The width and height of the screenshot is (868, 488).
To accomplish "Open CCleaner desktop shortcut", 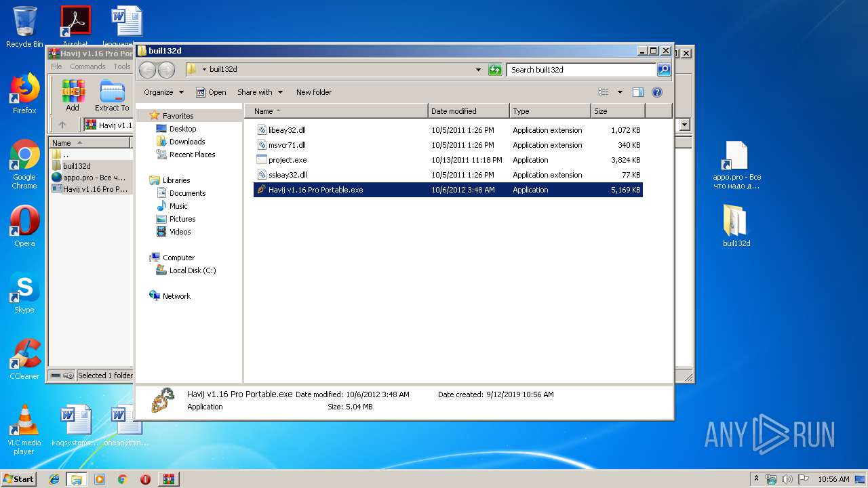I will [24, 359].
